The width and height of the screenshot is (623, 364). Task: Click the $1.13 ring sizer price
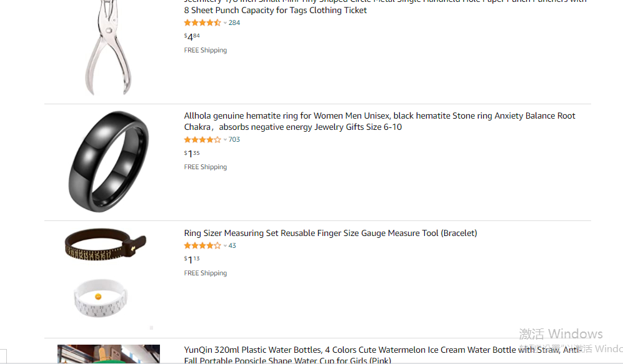192,260
